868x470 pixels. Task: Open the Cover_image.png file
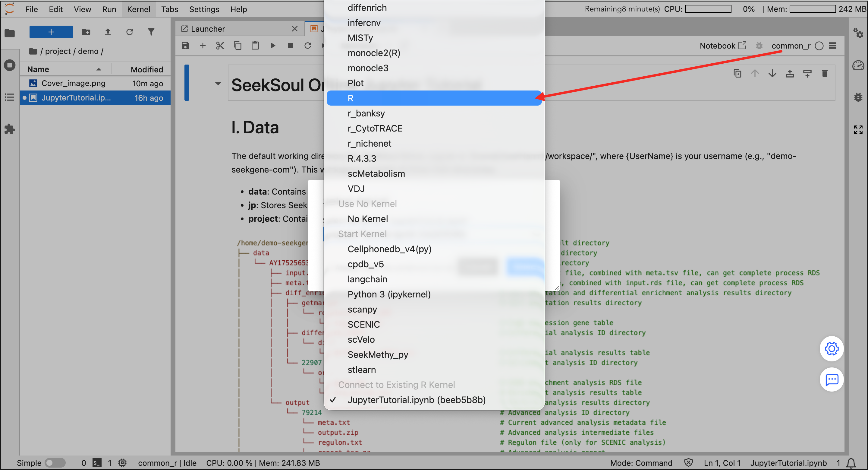[74, 83]
